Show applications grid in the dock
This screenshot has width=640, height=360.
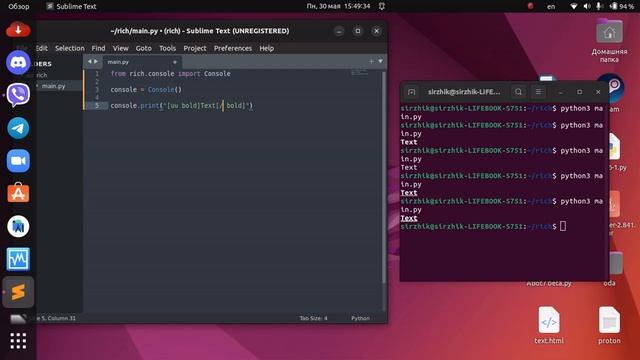tap(18, 341)
